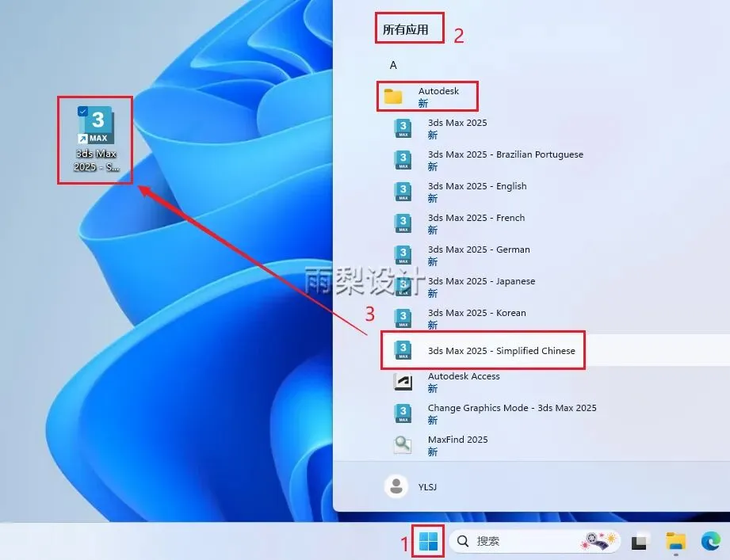
Task: Open Autodesk Access from list text
Action: [x=464, y=375]
